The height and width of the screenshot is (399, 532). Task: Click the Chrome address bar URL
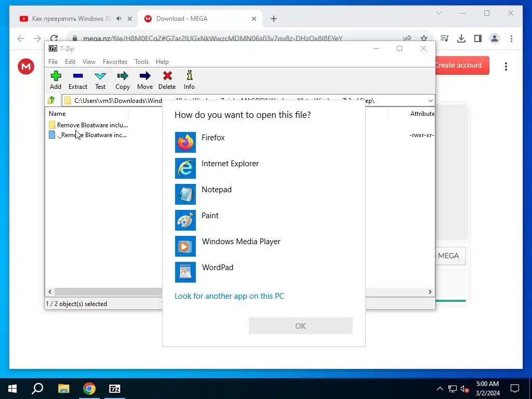coord(212,38)
